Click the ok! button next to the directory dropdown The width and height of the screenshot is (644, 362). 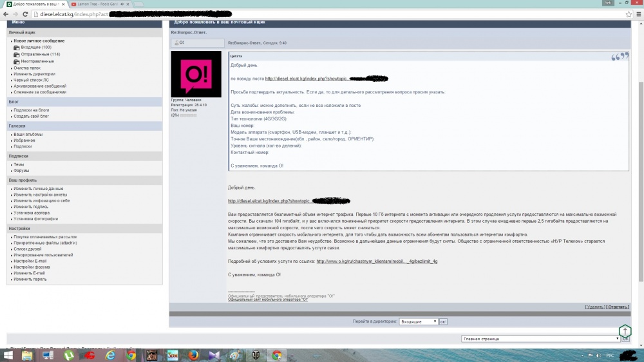[x=443, y=321]
